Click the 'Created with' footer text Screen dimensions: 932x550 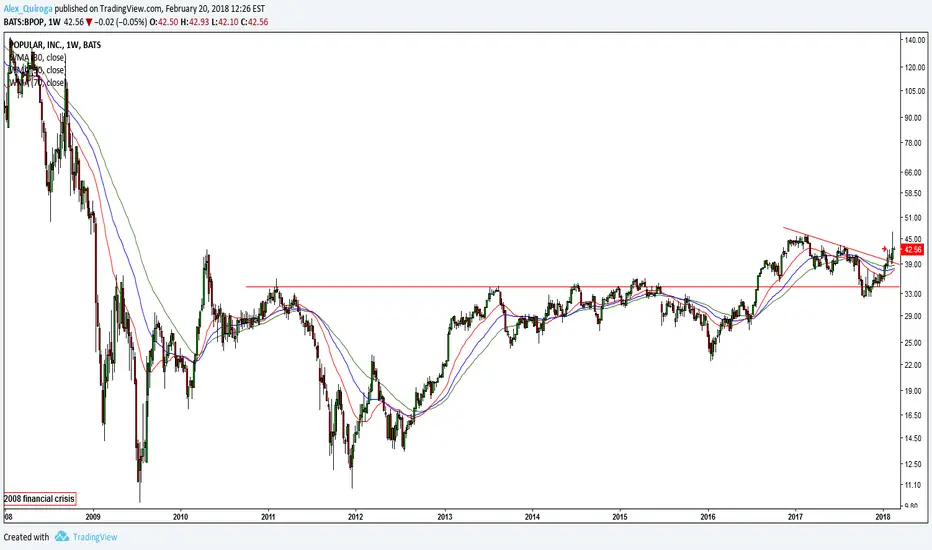click(x=26, y=537)
